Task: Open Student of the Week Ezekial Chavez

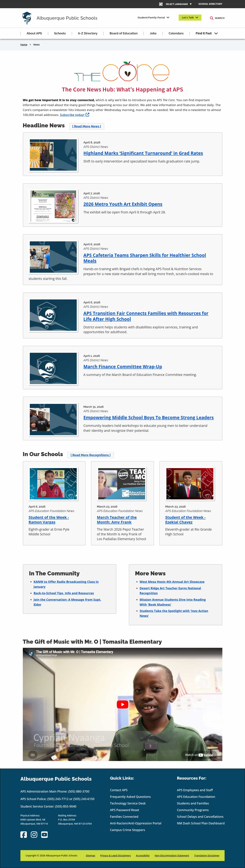Action: pyautogui.click(x=185, y=520)
